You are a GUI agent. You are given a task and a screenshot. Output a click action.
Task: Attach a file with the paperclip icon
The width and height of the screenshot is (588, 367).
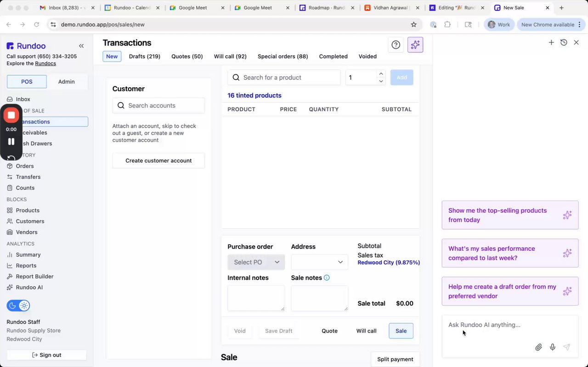538,347
